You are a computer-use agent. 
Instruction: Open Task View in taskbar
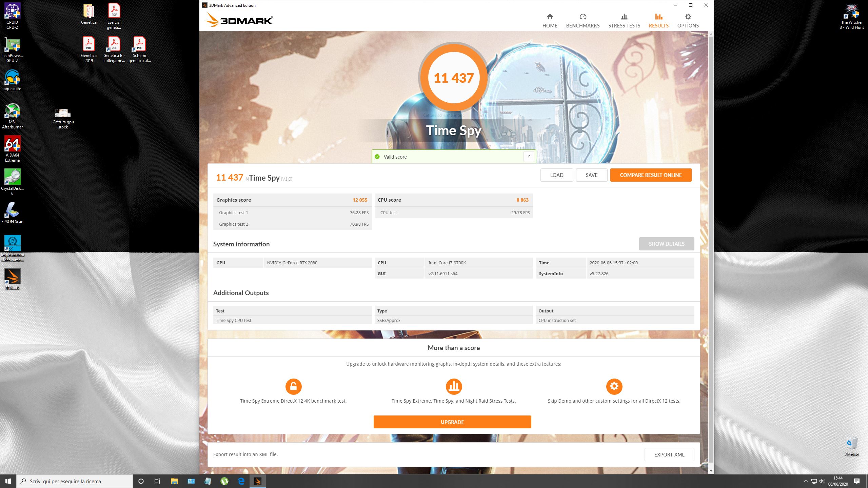click(x=157, y=481)
